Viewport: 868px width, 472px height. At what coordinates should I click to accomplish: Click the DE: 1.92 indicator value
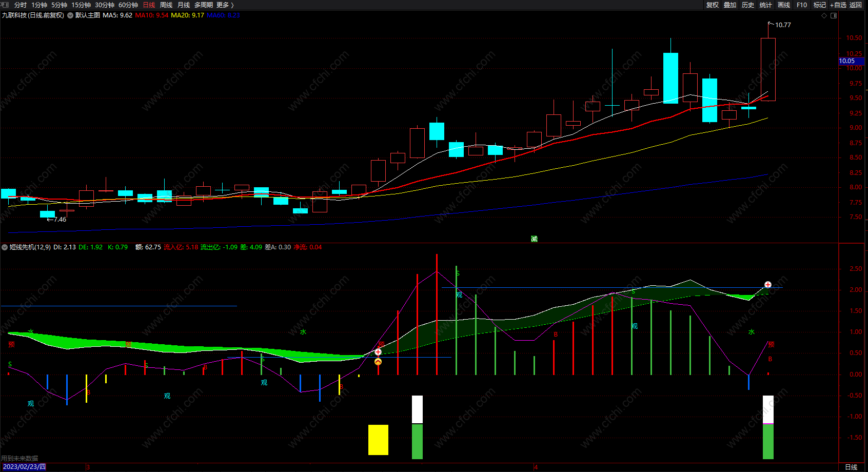pos(90,247)
